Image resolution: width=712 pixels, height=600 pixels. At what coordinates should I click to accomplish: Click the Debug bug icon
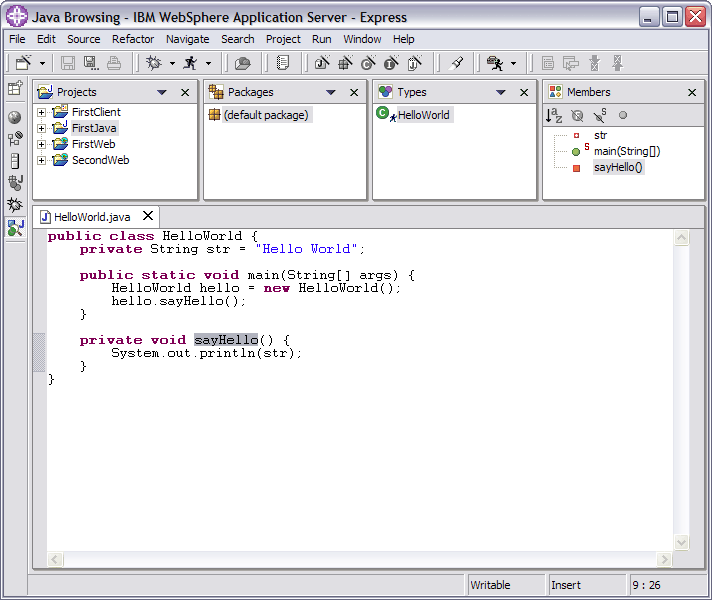click(x=153, y=63)
